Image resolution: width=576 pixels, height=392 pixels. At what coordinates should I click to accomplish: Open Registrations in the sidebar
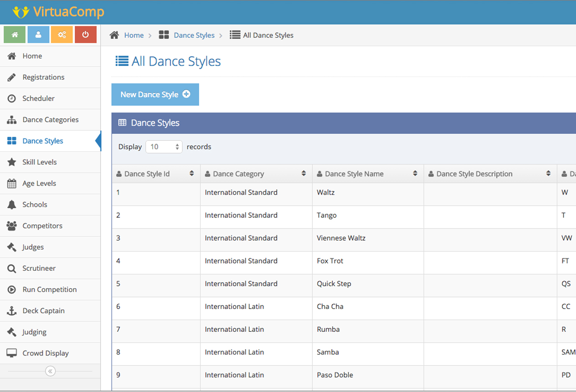[x=43, y=77]
